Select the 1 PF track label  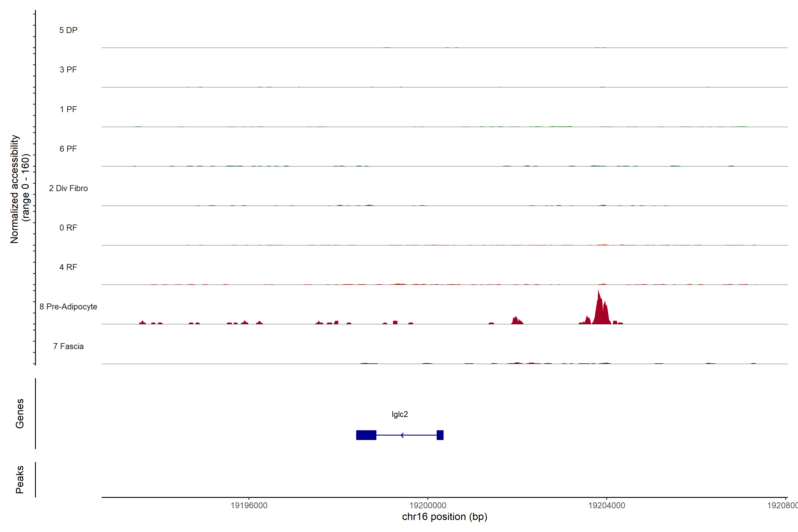tap(68, 109)
